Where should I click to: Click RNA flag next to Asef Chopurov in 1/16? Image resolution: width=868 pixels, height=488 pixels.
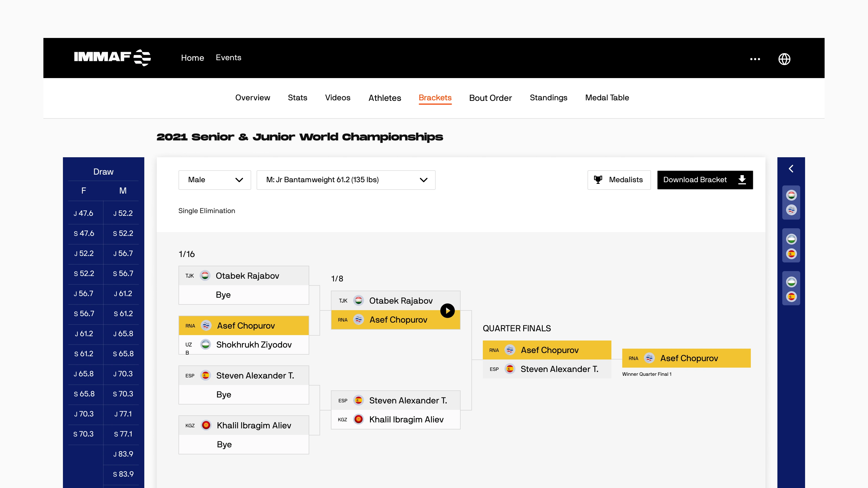pos(206,325)
